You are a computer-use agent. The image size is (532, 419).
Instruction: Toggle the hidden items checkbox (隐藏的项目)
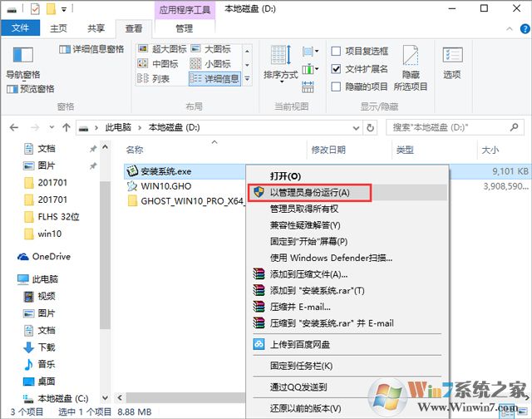[x=336, y=86]
